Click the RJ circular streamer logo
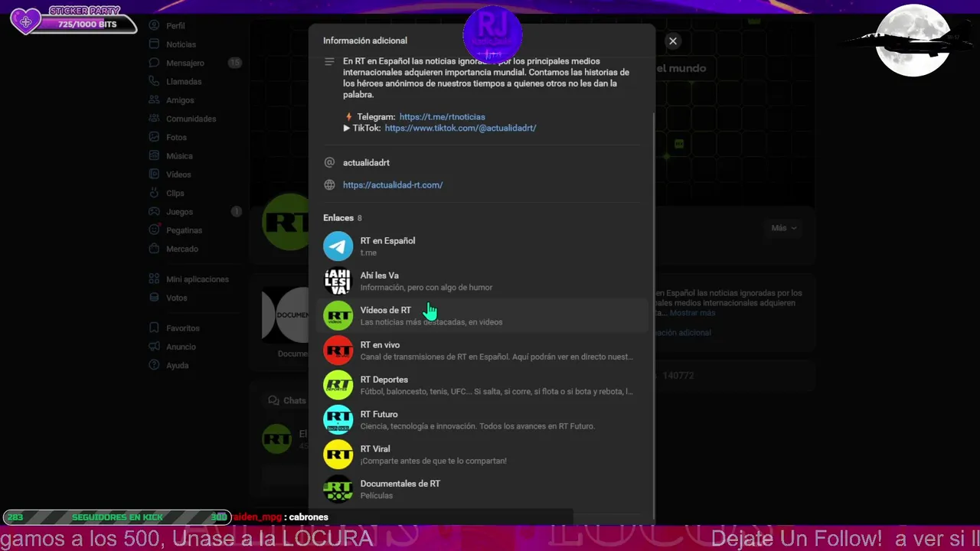The width and height of the screenshot is (980, 551). tap(492, 34)
